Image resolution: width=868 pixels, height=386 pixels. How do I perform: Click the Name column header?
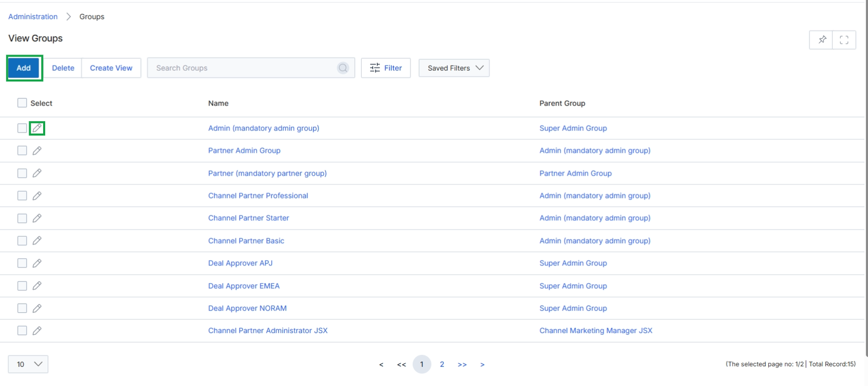click(x=218, y=103)
